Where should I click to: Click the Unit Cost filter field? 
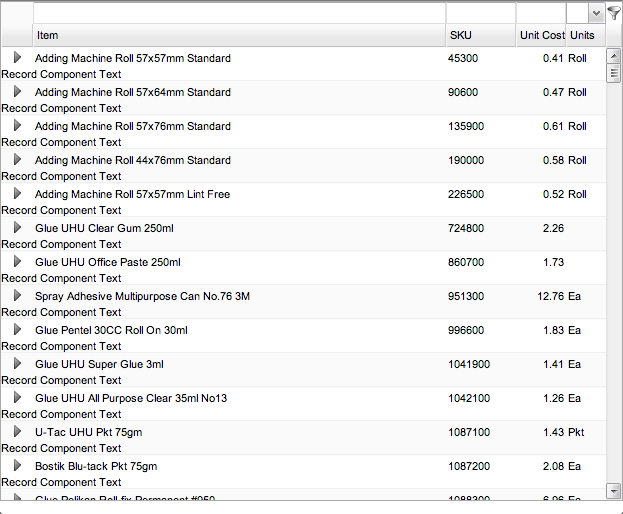click(x=540, y=13)
